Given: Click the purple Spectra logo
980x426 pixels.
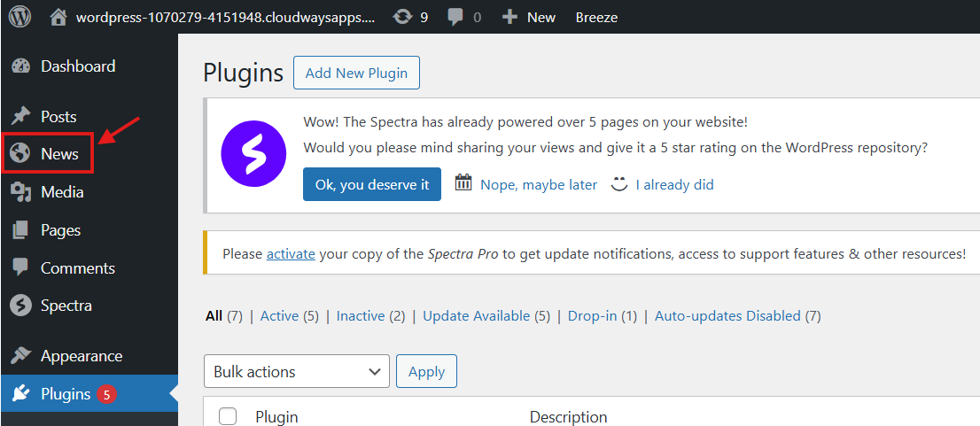Looking at the screenshot, I should click(253, 154).
